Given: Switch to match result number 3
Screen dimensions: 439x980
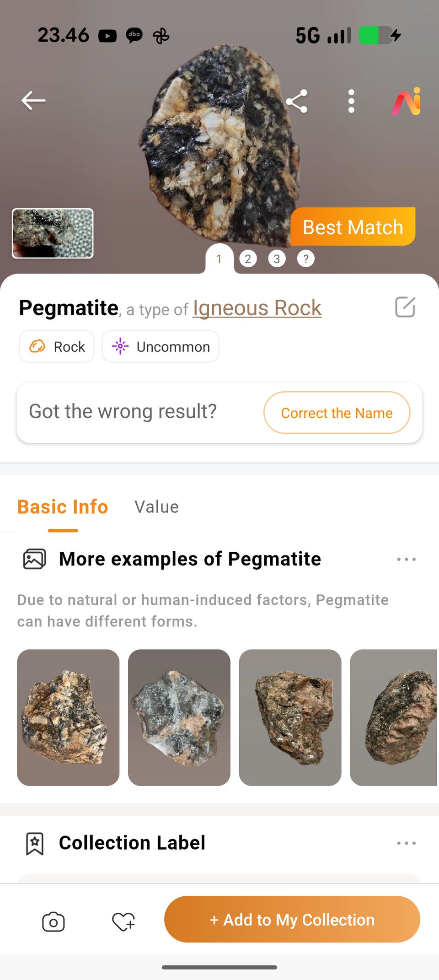Looking at the screenshot, I should (x=277, y=259).
